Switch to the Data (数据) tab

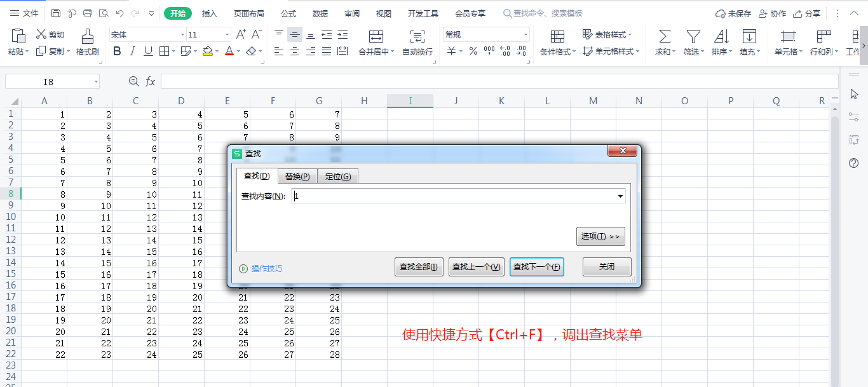coord(320,13)
